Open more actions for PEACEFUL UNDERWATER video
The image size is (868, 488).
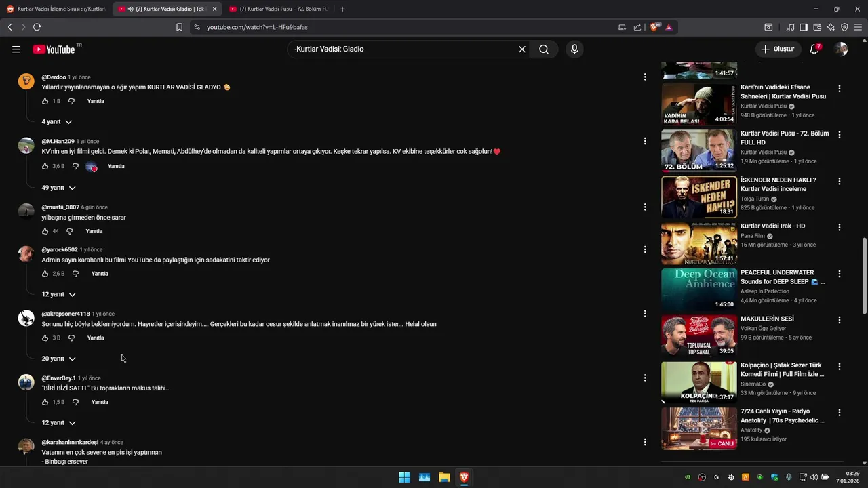[840, 274]
